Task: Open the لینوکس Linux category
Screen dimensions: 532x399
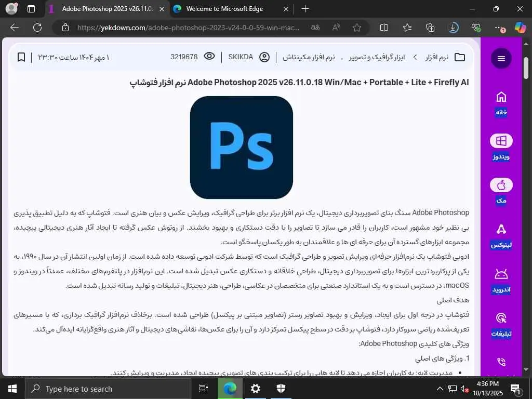Action: [x=501, y=236]
